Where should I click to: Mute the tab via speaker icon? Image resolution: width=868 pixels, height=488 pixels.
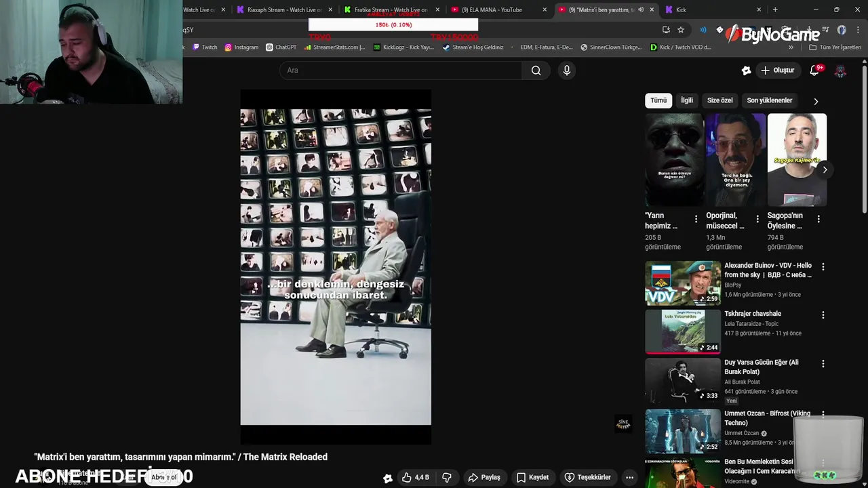[641, 9]
